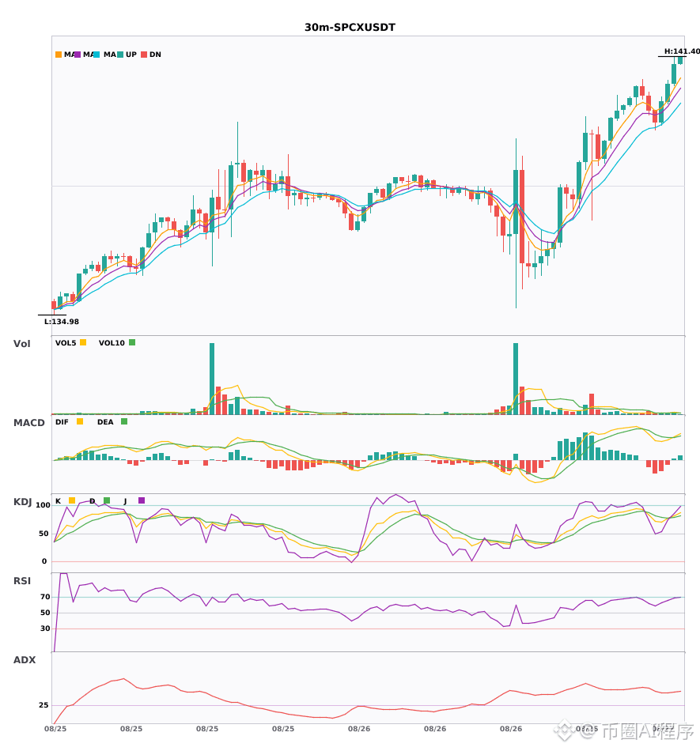Image resolution: width=700 pixels, height=751 pixels.
Task: Select the VOL10 legend text
Action: [x=112, y=343]
